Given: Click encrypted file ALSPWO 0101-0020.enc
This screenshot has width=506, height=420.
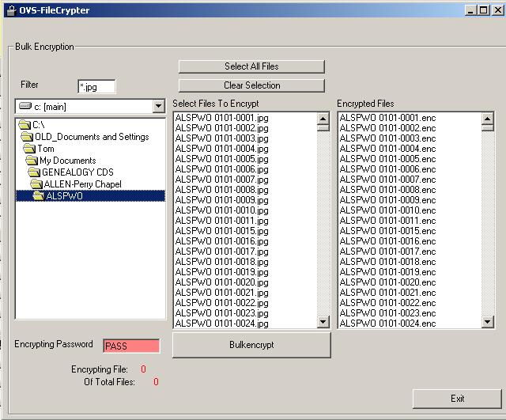Looking at the screenshot, I should point(387,282).
